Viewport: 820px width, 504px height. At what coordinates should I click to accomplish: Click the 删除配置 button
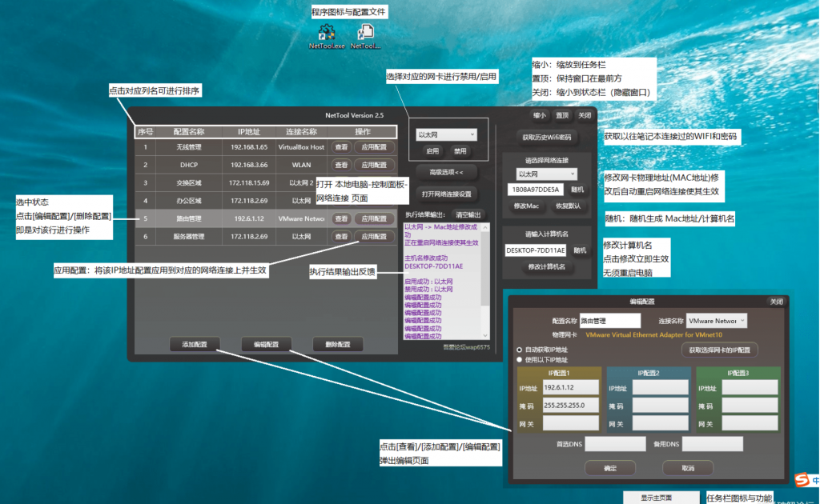coord(338,345)
